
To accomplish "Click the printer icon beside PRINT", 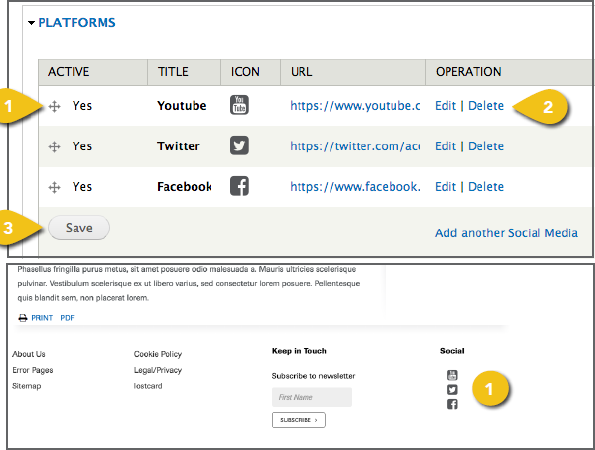I will tap(23, 318).
